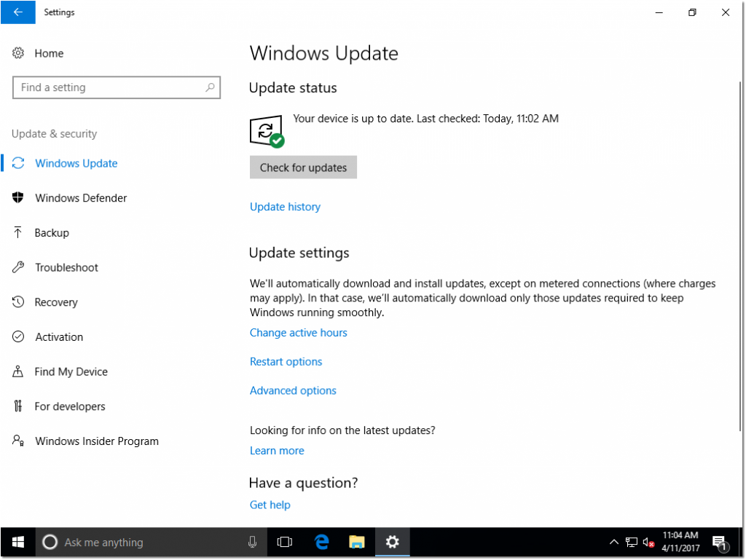Open Windows Defender settings page
This screenshot has height=560, width=746.
pos(81,198)
